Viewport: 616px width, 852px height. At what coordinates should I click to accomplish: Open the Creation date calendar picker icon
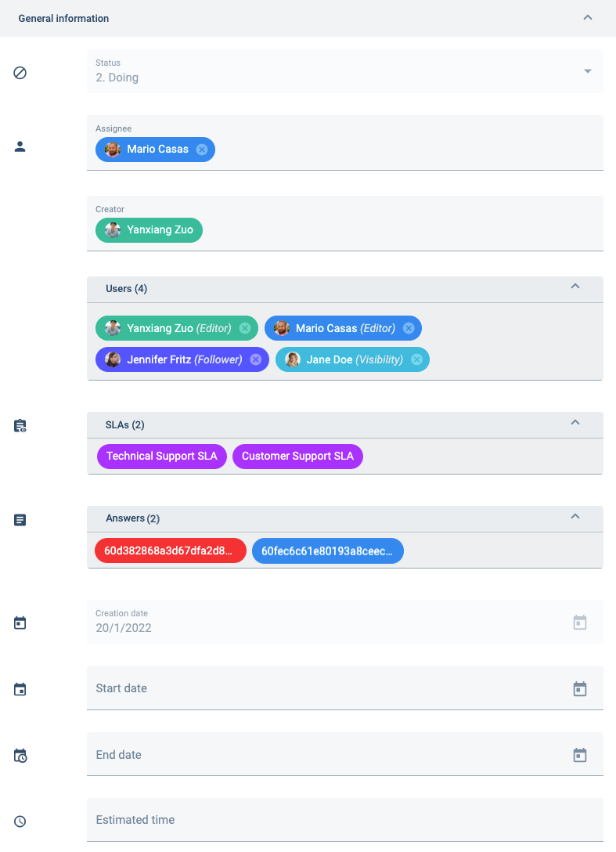pos(579,622)
